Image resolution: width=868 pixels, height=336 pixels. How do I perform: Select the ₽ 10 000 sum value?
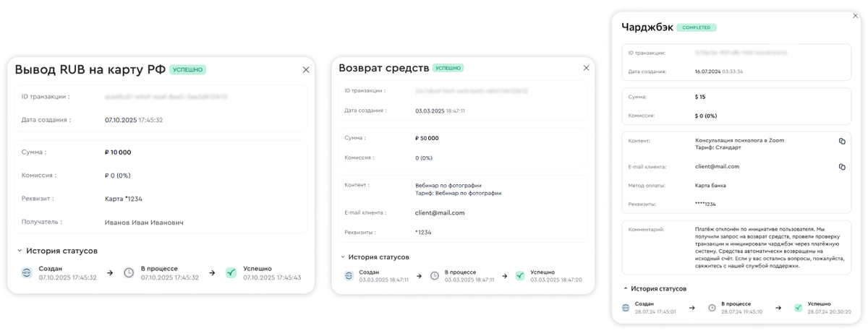point(118,152)
